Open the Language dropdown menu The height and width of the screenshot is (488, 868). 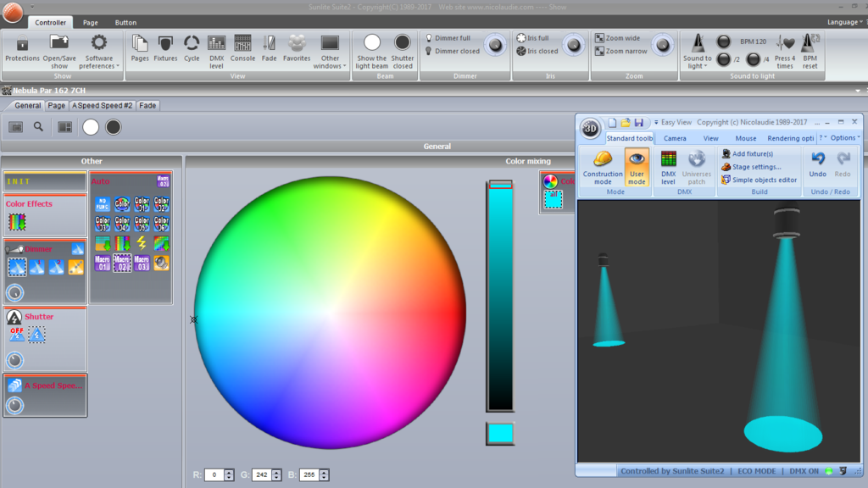[844, 22]
